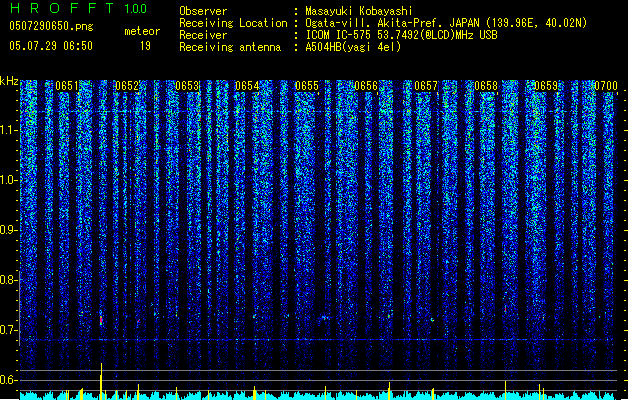Select receiver ICOM IC-575 53.7492 MHz USB text

(401, 35)
